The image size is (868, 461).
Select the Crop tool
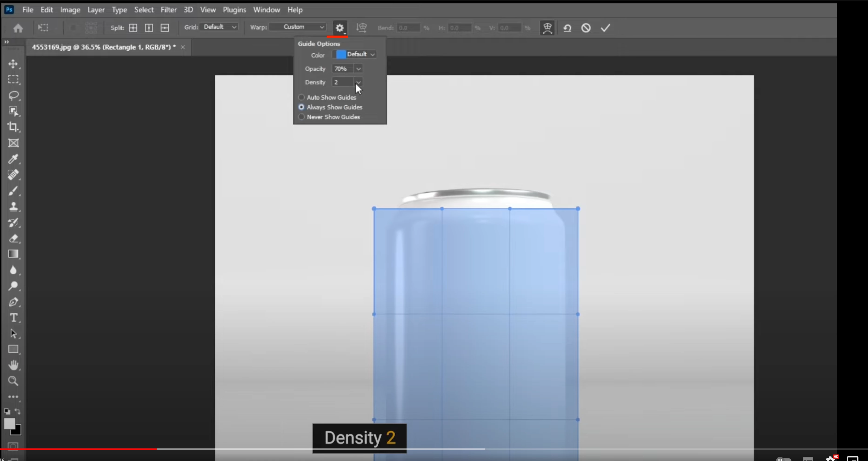(13, 127)
